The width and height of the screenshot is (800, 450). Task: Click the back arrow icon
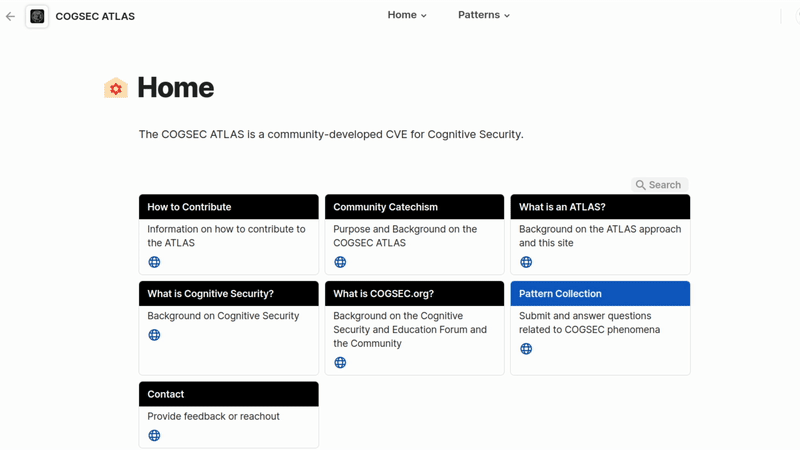tap(10, 16)
